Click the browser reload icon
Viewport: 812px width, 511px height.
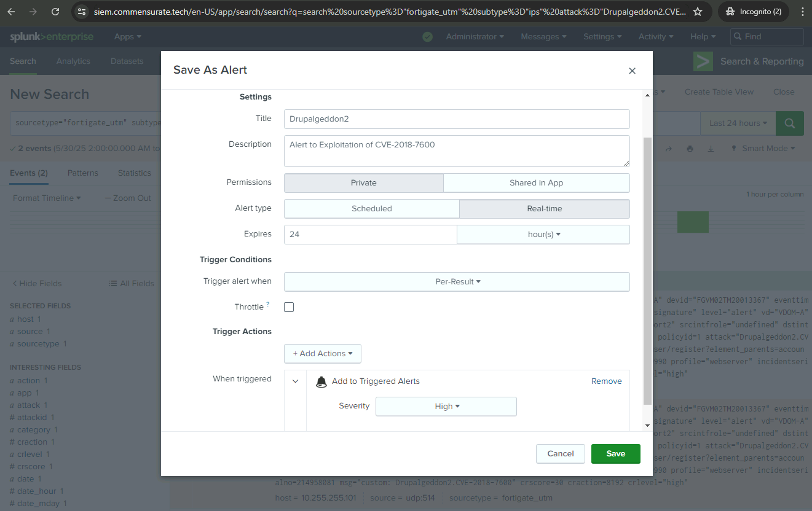point(55,12)
